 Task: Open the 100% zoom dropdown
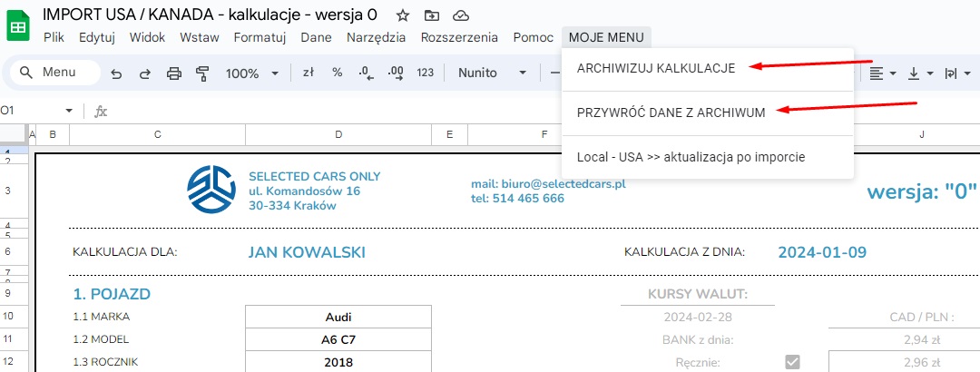[x=251, y=73]
